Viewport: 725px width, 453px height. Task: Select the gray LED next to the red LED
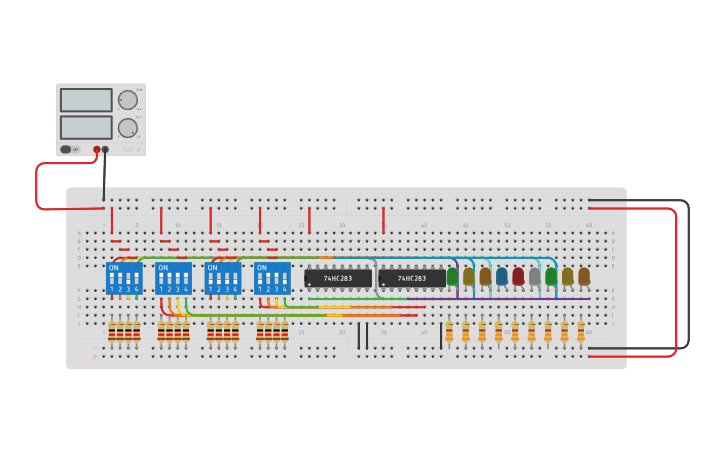(x=534, y=275)
